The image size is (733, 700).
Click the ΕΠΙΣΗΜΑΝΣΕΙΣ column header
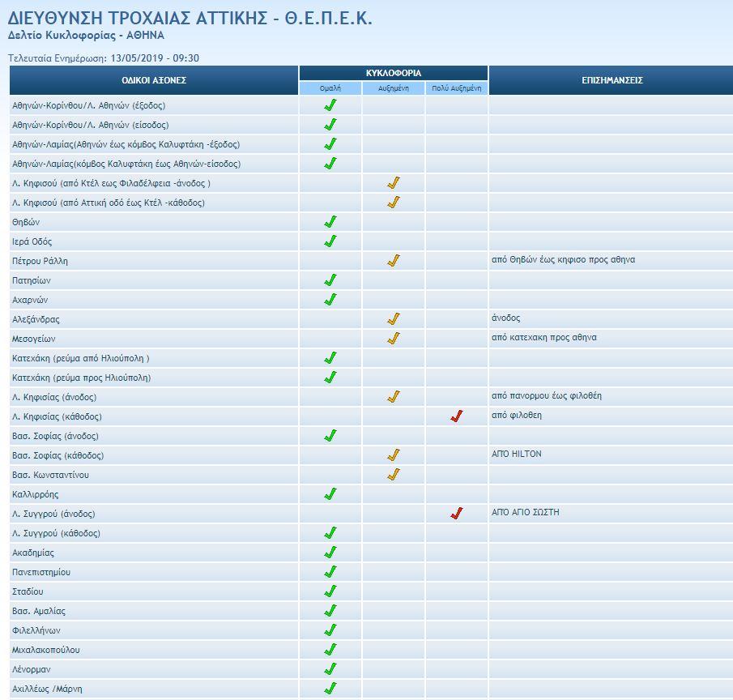tap(612, 80)
